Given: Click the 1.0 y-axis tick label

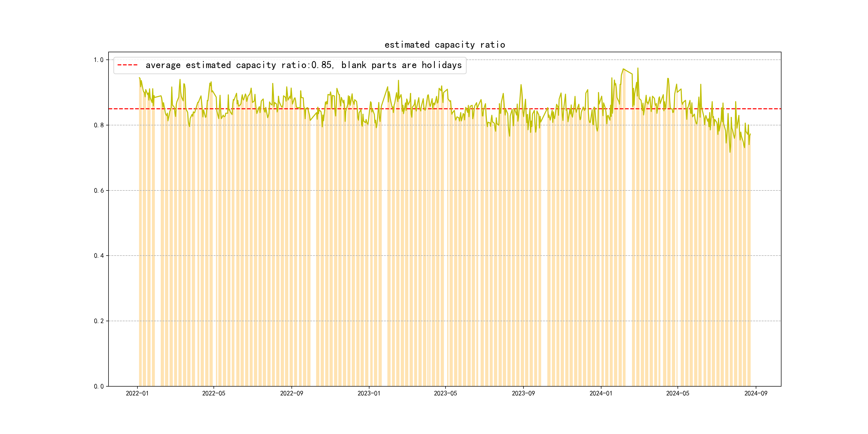Looking at the screenshot, I should click(99, 60).
